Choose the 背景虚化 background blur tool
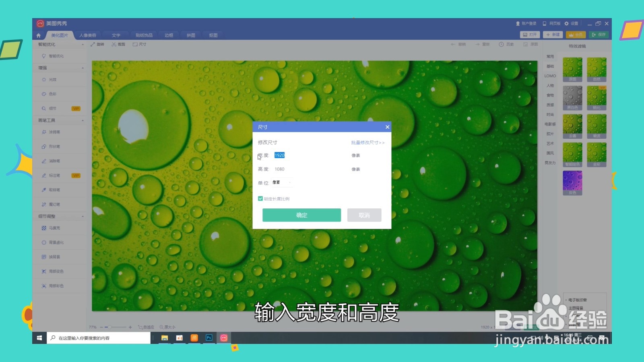644x362 pixels. [53, 243]
